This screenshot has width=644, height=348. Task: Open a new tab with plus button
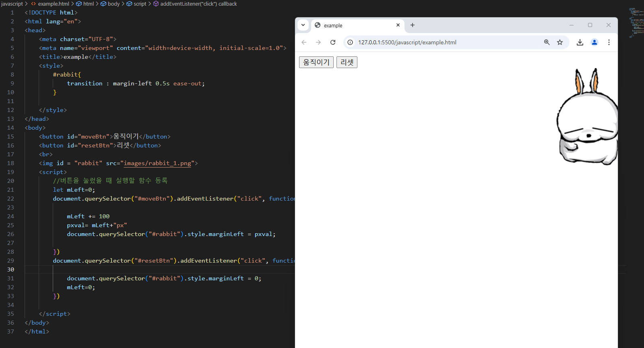tap(413, 25)
